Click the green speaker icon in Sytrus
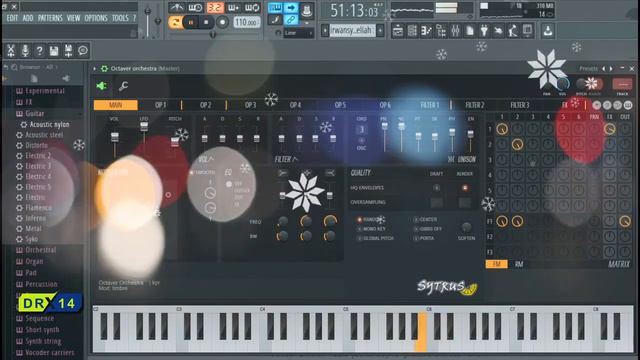This screenshot has width=640, height=360. (101, 86)
